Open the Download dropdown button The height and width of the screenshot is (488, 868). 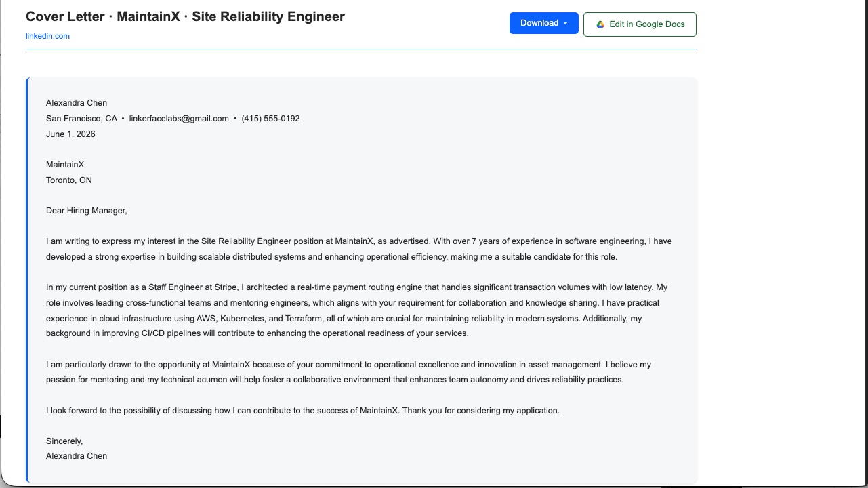544,23
